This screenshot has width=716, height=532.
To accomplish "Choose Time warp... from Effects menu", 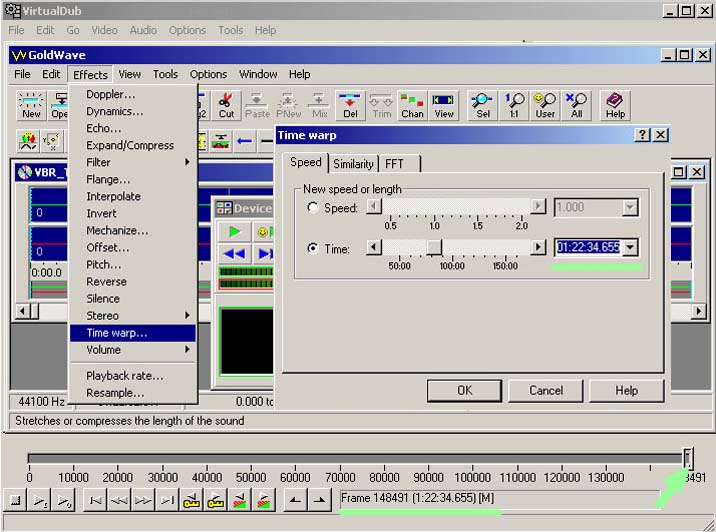I will tap(133, 333).
